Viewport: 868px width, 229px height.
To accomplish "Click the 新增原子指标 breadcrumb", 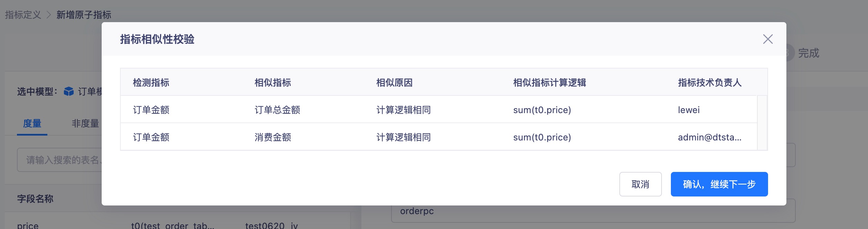I will pos(84,15).
